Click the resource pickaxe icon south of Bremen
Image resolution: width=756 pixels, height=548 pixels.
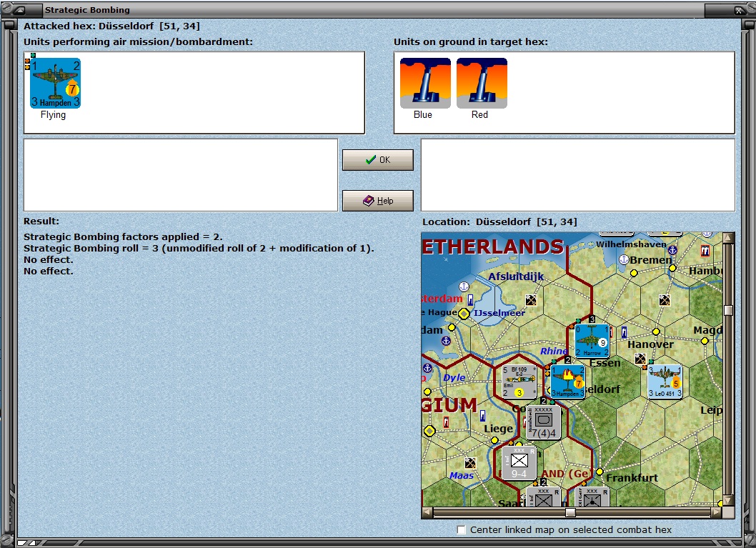pos(665,300)
